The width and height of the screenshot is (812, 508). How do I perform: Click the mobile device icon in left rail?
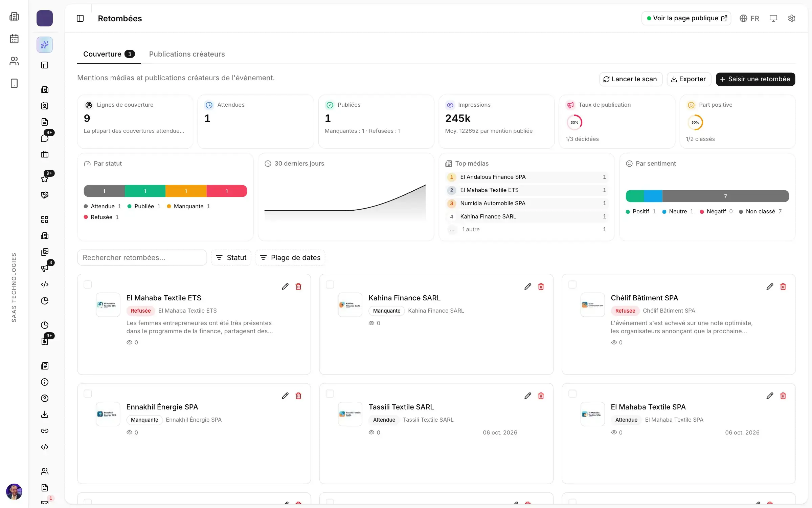(14, 83)
